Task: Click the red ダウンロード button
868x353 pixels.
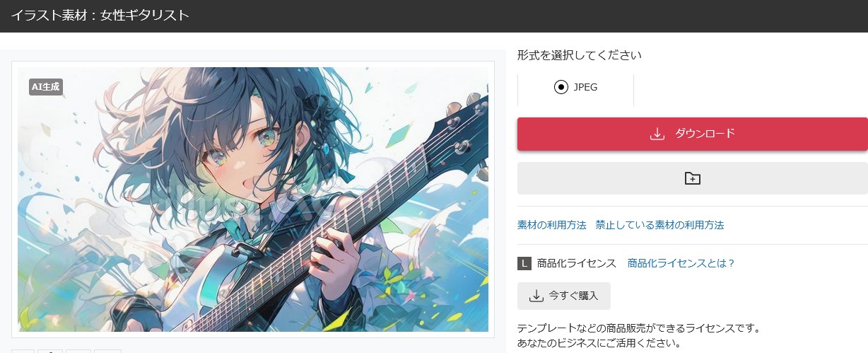Action: tap(693, 134)
